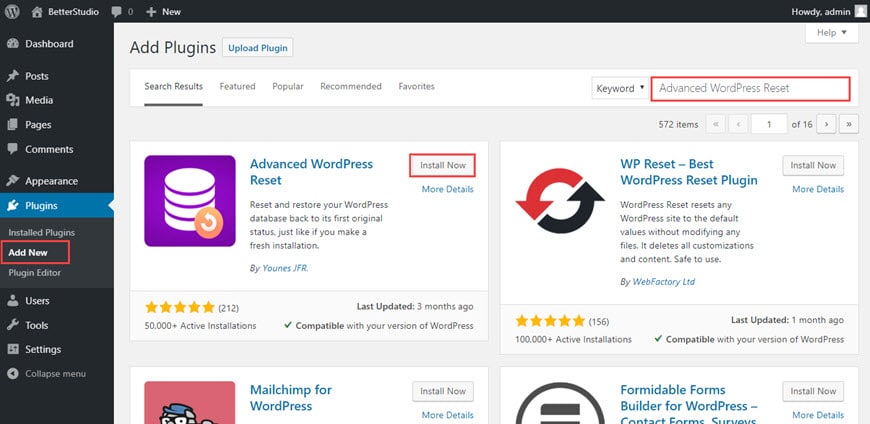The image size is (870, 424).
Task: Click the Posts pushpin icon
Action: pos(13,76)
